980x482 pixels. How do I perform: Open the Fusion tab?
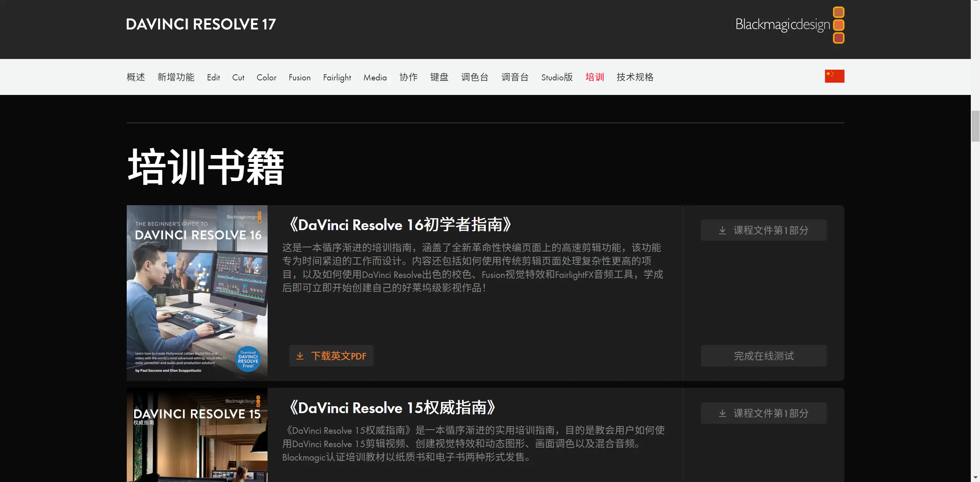[x=300, y=77]
